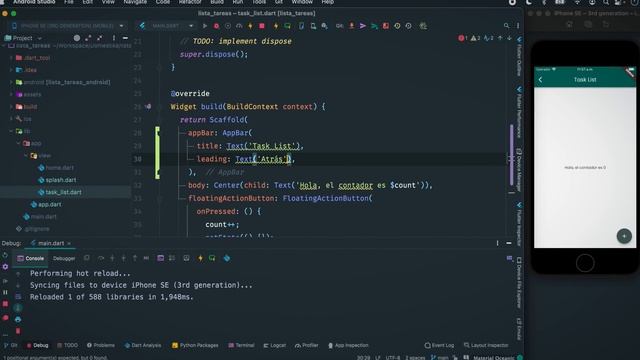Screen dimensions: 640x360
Task: Open the device selector dropdown
Action: [x=68, y=26]
